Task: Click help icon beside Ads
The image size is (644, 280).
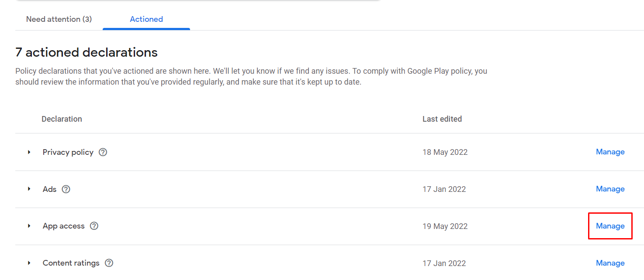Action: point(66,189)
